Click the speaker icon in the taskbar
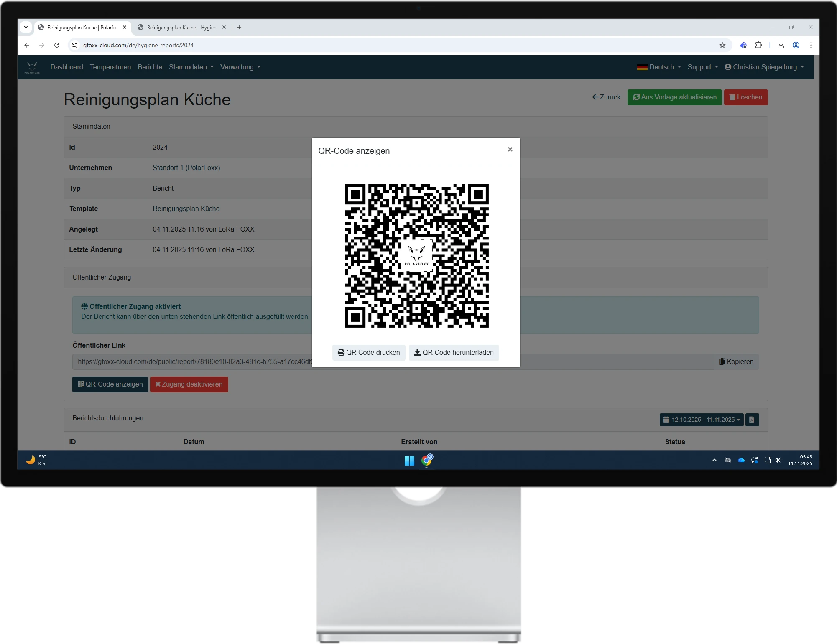837x644 pixels. click(x=777, y=460)
